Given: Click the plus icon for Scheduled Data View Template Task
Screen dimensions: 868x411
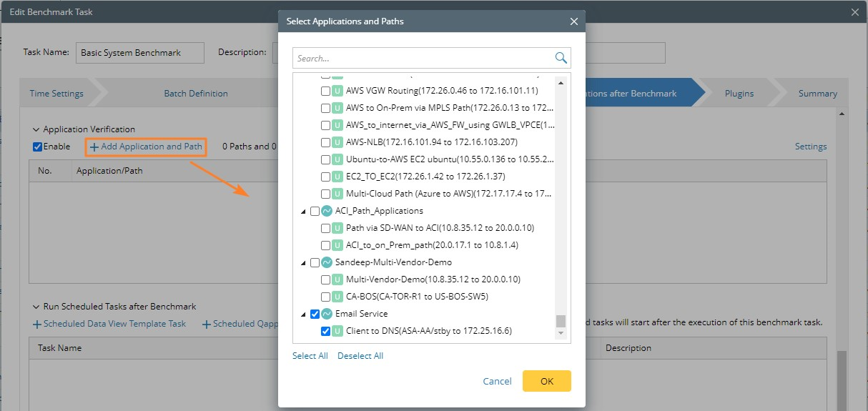Looking at the screenshot, I should [x=37, y=325].
